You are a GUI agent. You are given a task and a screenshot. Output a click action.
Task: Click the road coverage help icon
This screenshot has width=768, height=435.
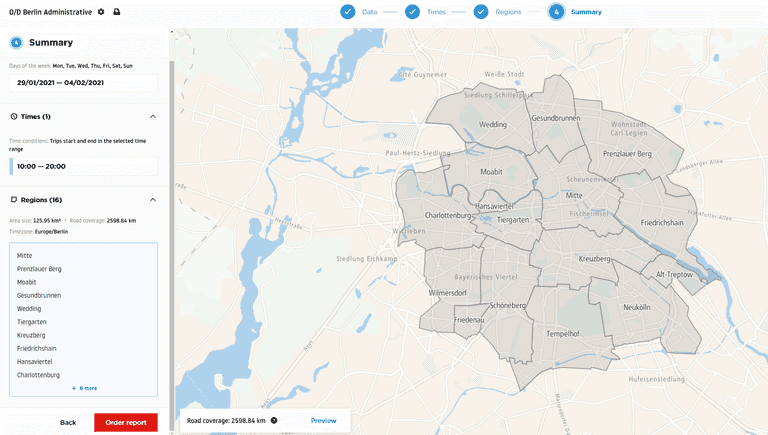tap(274, 421)
